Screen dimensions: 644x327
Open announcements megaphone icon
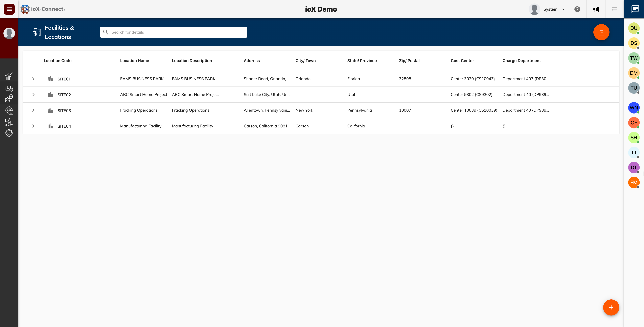pos(596,9)
